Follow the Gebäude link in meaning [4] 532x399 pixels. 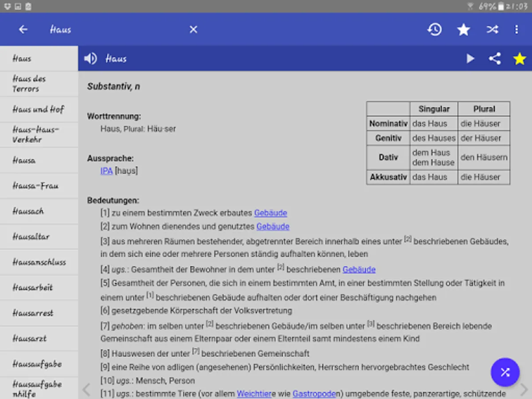click(359, 269)
